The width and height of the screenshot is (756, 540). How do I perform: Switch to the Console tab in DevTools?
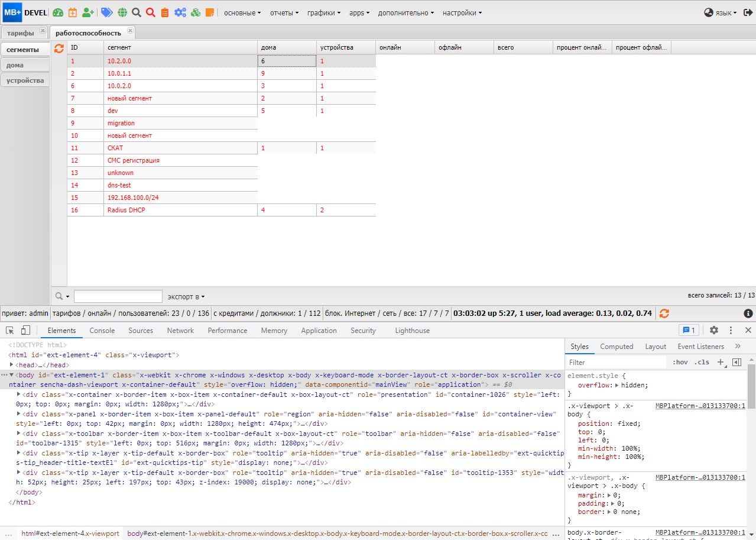(102, 330)
